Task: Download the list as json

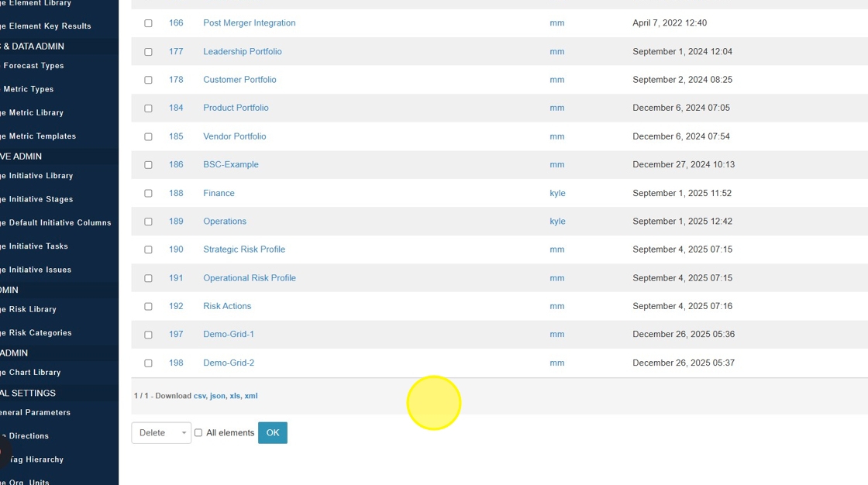Action: pos(217,396)
